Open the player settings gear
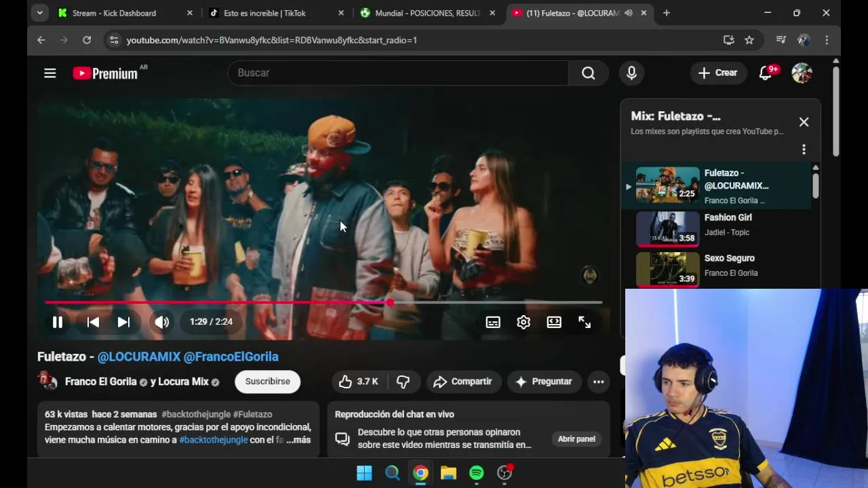The height and width of the screenshot is (488, 868). 524,323
